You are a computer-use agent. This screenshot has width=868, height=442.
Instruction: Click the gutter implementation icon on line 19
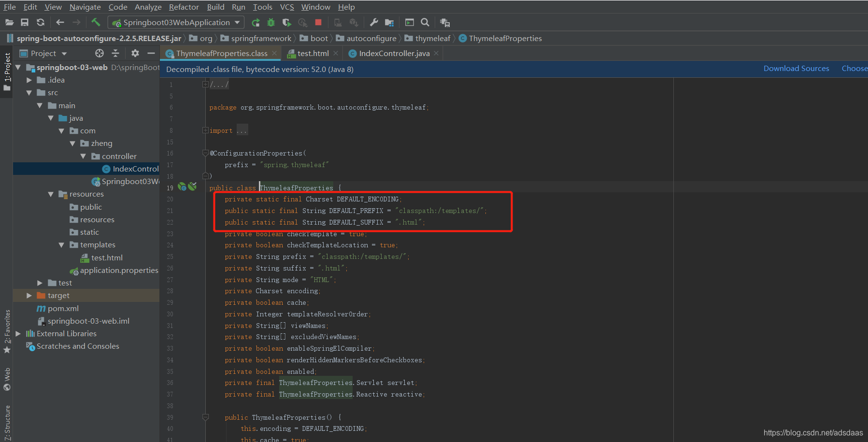click(182, 187)
